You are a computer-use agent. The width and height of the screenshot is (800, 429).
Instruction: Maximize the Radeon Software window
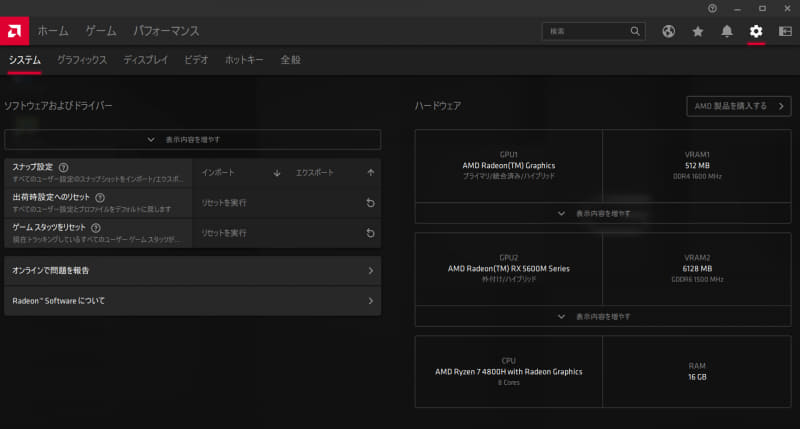[762, 9]
